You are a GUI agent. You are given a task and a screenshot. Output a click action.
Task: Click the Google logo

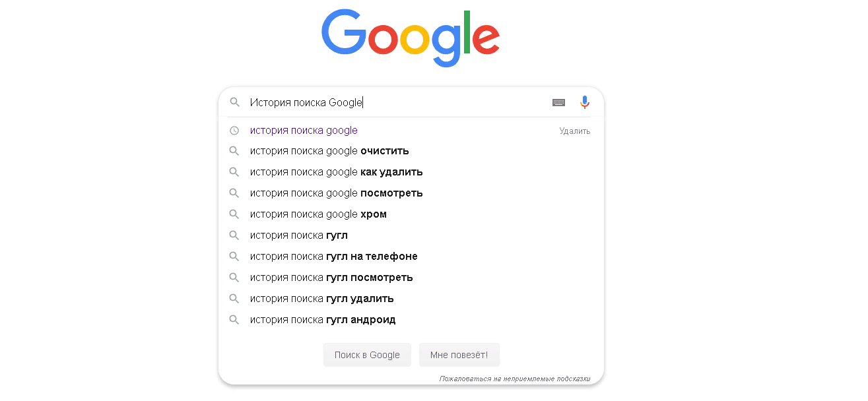(410, 38)
